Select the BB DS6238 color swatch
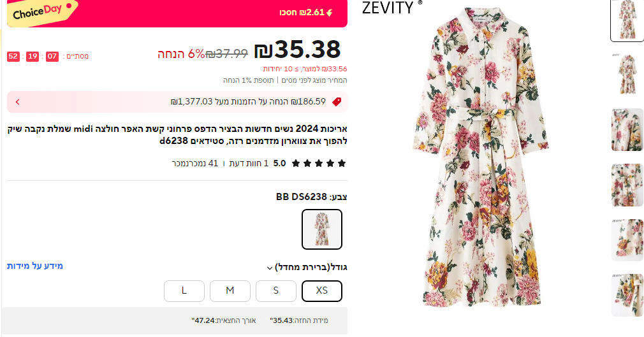Image resolution: width=644 pixels, height=337 pixels. point(322,229)
